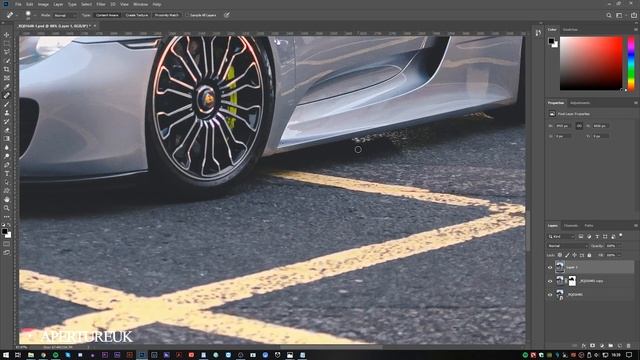
Task: Select the Pen tool
Action: pos(7,164)
